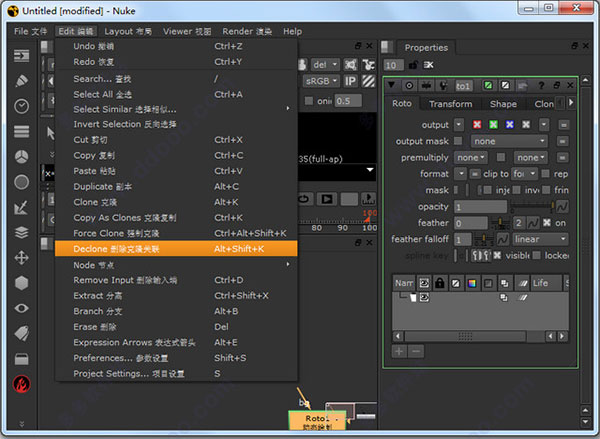600x439 pixels.
Task: Open the feather falloff linear dropdown
Action: 540,239
